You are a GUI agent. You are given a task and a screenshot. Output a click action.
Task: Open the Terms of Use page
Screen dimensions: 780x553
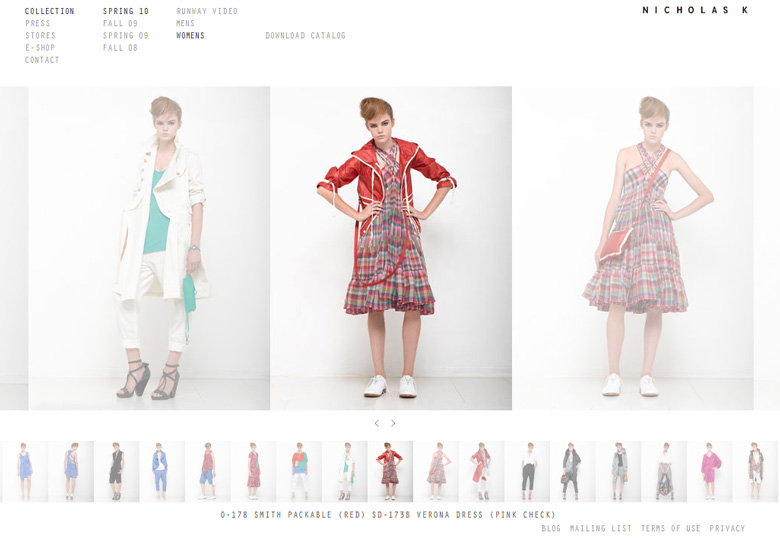point(670,529)
